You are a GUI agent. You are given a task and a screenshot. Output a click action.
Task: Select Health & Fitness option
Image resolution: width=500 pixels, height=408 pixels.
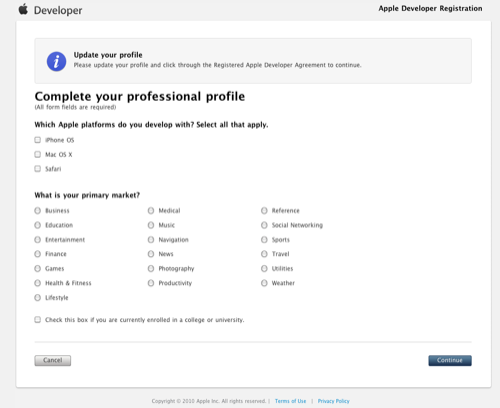tap(38, 283)
